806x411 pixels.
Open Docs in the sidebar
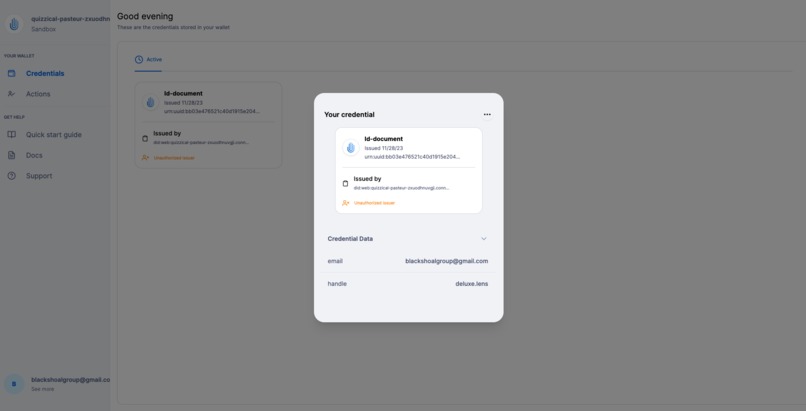[34, 155]
